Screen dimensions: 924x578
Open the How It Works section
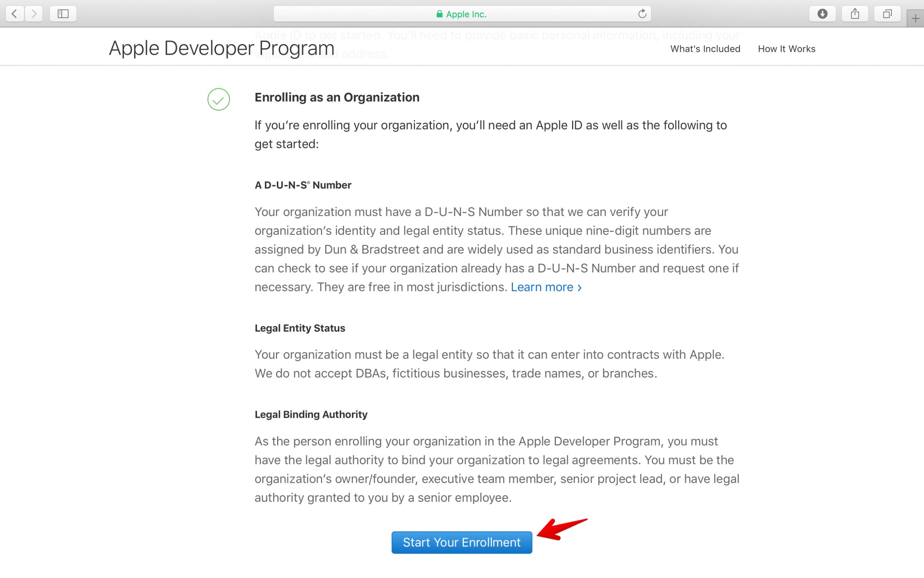click(x=787, y=49)
